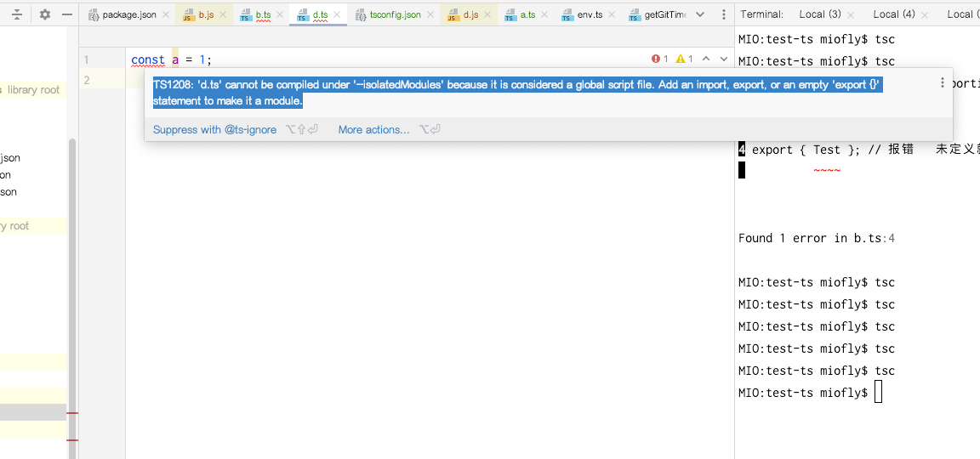Click the project panel vertical scrollbar
The image size is (980, 459).
click(72, 255)
